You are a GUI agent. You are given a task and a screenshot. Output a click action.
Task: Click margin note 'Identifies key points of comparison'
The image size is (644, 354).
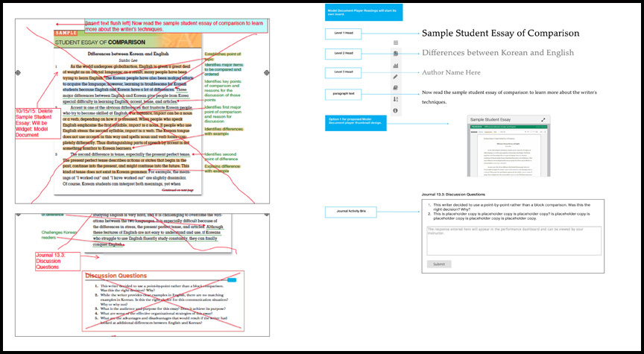click(x=223, y=91)
